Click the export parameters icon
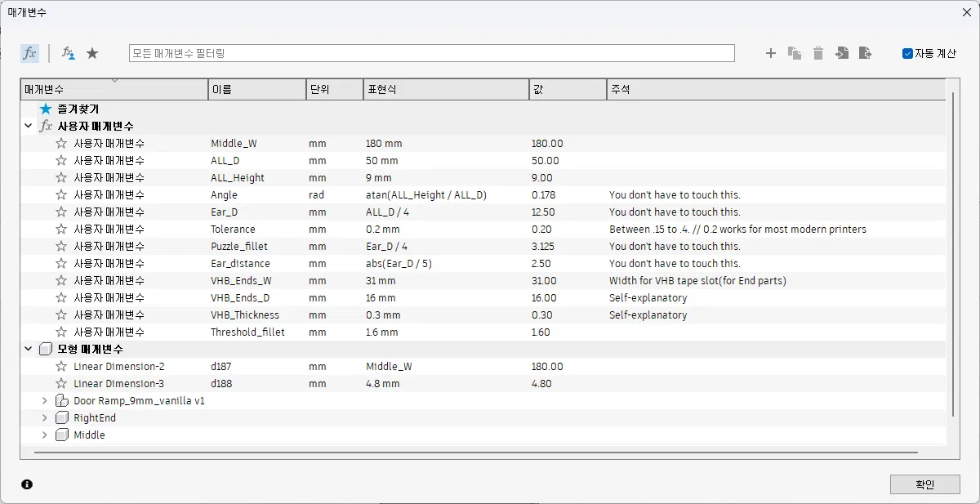The image size is (980, 504). pyautogui.click(x=866, y=53)
